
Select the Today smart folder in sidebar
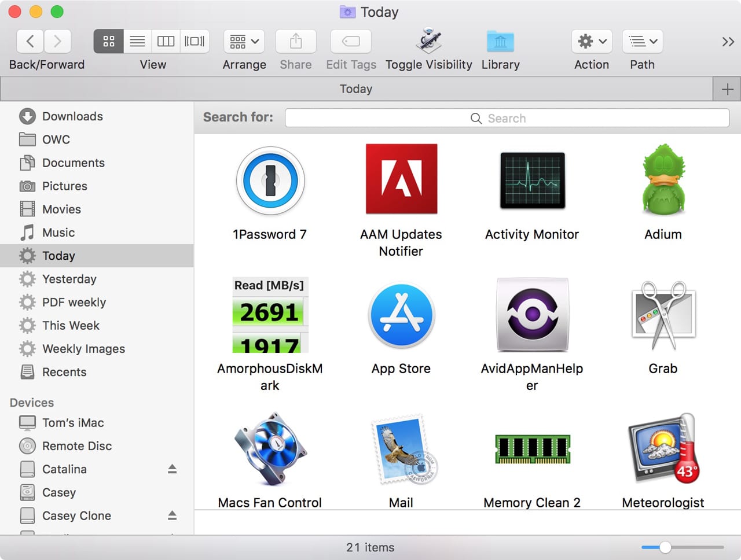(97, 255)
